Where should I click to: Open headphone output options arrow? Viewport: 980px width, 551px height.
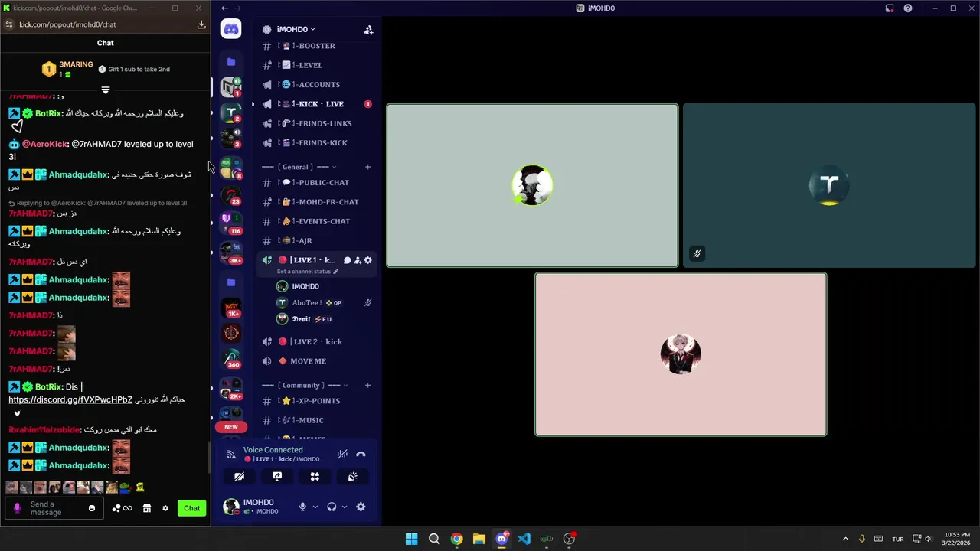tap(344, 507)
